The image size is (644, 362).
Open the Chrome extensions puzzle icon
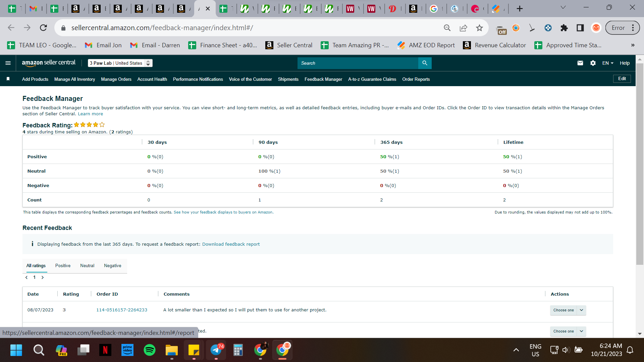click(x=564, y=28)
